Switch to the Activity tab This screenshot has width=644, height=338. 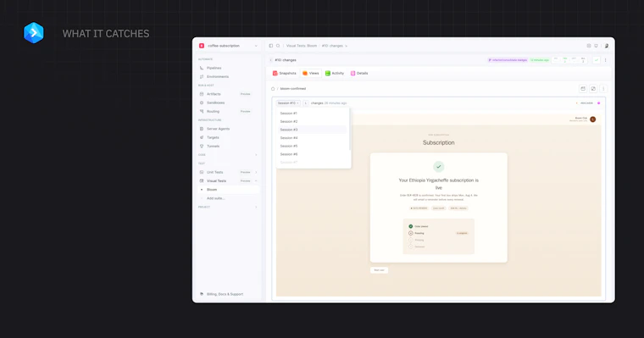click(x=335, y=73)
